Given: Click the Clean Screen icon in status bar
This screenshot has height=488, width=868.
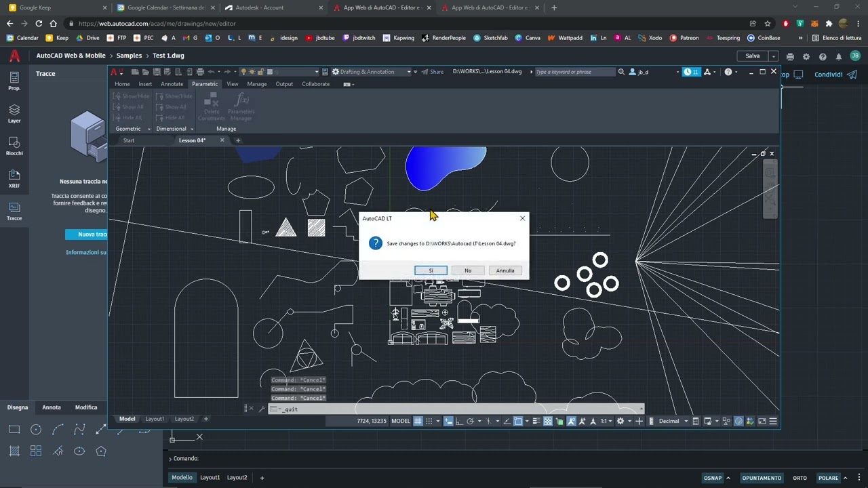Looking at the screenshot, I should pos(762,421).
